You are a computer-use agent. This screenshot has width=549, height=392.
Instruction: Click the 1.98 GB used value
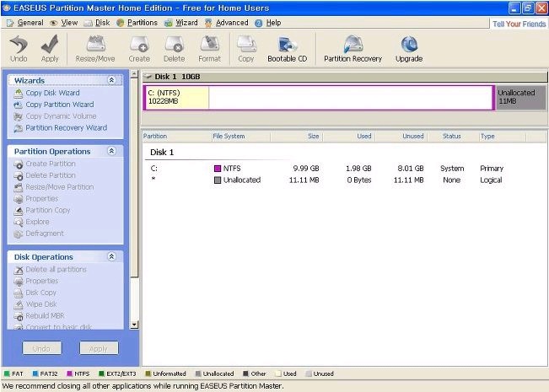(x=358, y=169)
